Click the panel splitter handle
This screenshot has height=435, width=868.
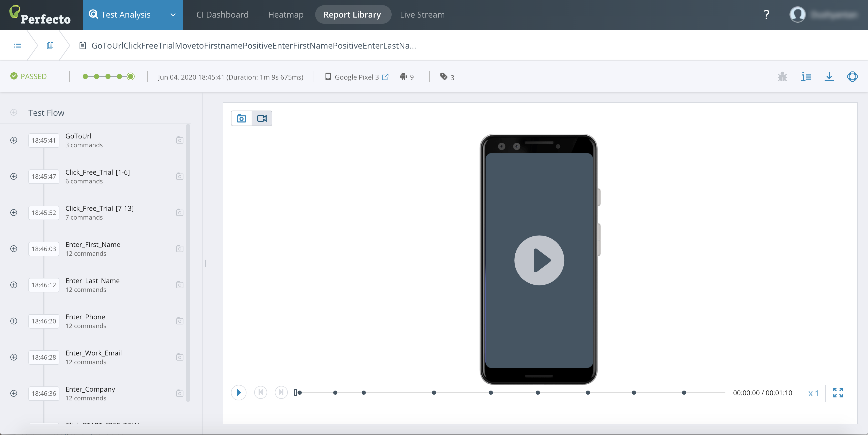206,263
